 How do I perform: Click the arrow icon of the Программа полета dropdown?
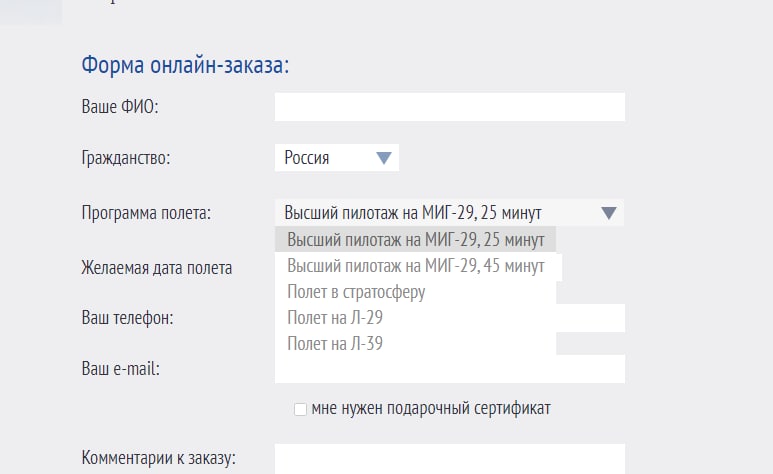[610, 212]
